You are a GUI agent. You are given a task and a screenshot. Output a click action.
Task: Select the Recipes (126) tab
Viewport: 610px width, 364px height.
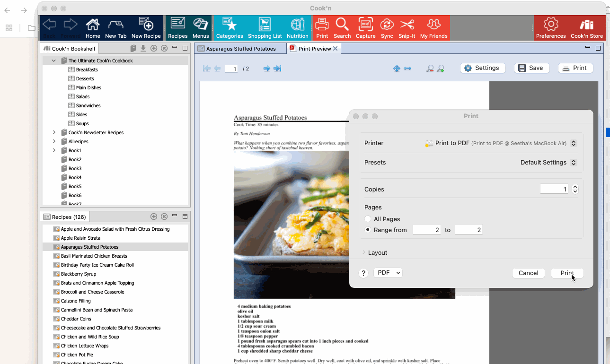[x=65, y=217]
